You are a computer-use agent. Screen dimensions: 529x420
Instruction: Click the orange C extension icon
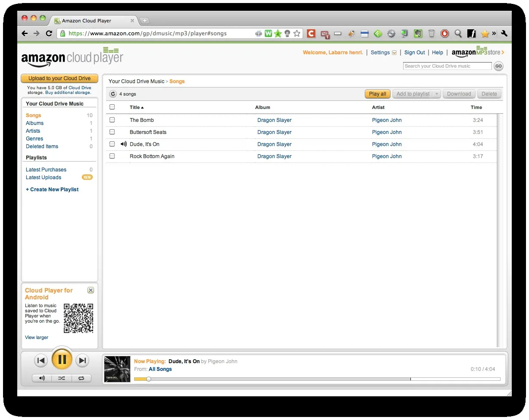coord(311,33)
